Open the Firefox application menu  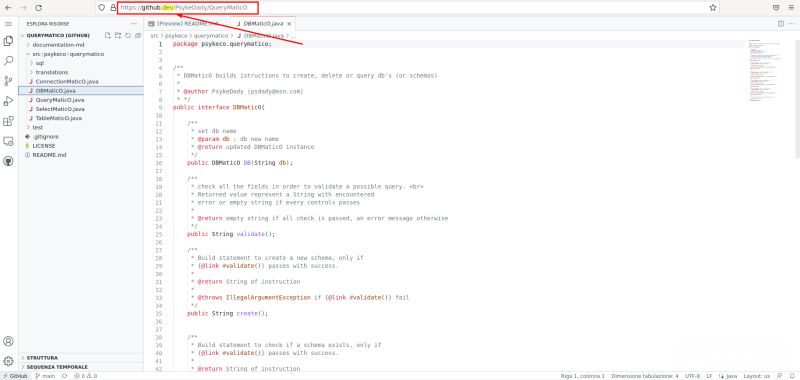click(791, 8)
